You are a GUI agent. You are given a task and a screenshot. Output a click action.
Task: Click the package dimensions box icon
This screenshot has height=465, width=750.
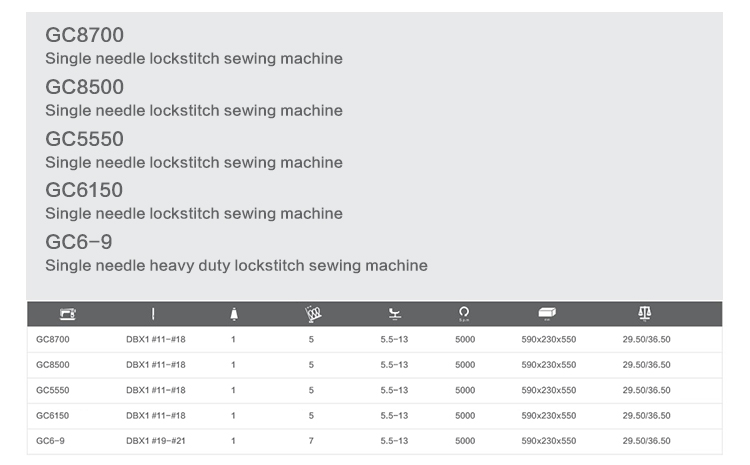click(x=547, y=313)
